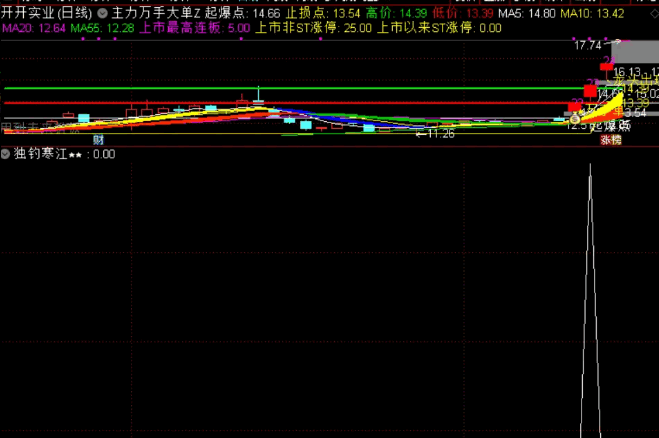This screenshot has height=438, width=659.
Task: Select the 开开实业 (日线) title
Action: (46, 13)
